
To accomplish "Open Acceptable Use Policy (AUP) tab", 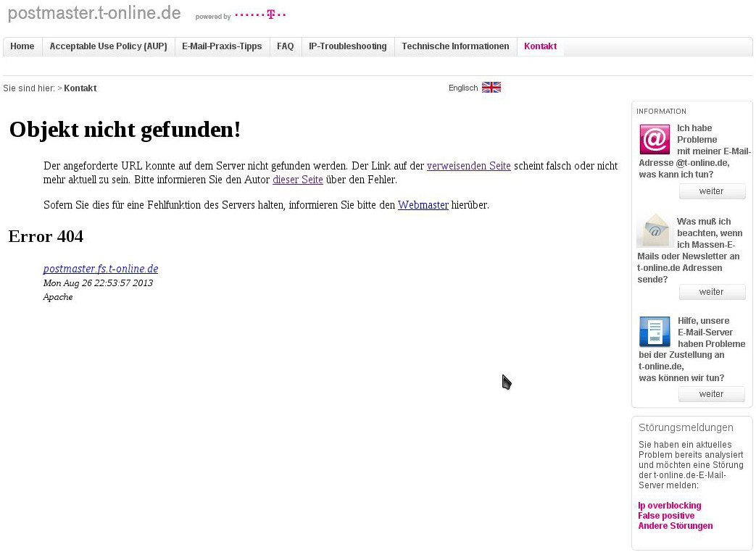I will (108, 46).
